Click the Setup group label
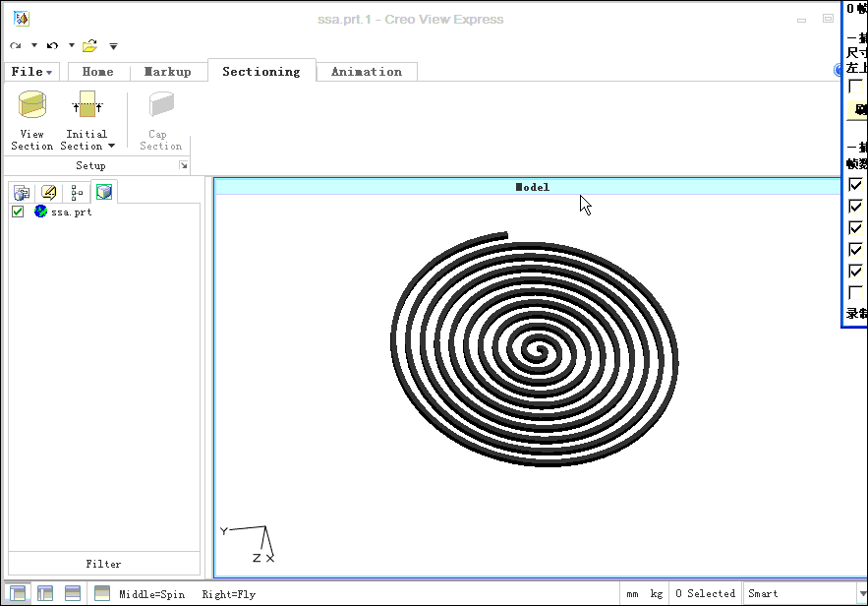 point(90,165)
